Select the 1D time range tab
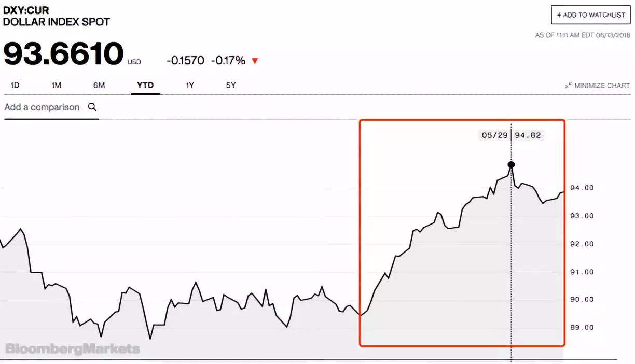 15,85
